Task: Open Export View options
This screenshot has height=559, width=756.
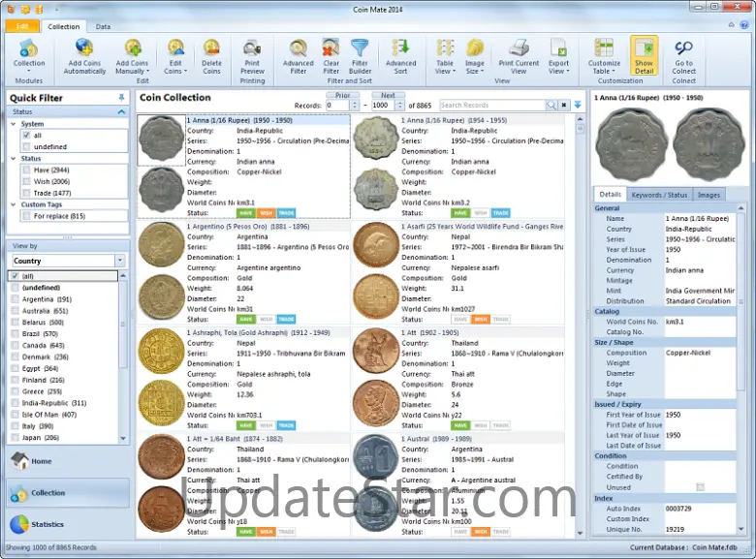Action: tap(558, 57)
